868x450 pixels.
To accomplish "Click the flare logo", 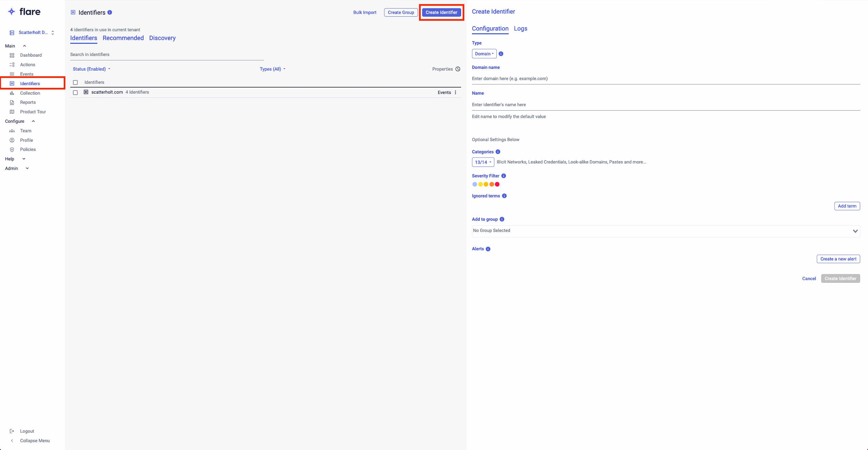I will point(24,11).
